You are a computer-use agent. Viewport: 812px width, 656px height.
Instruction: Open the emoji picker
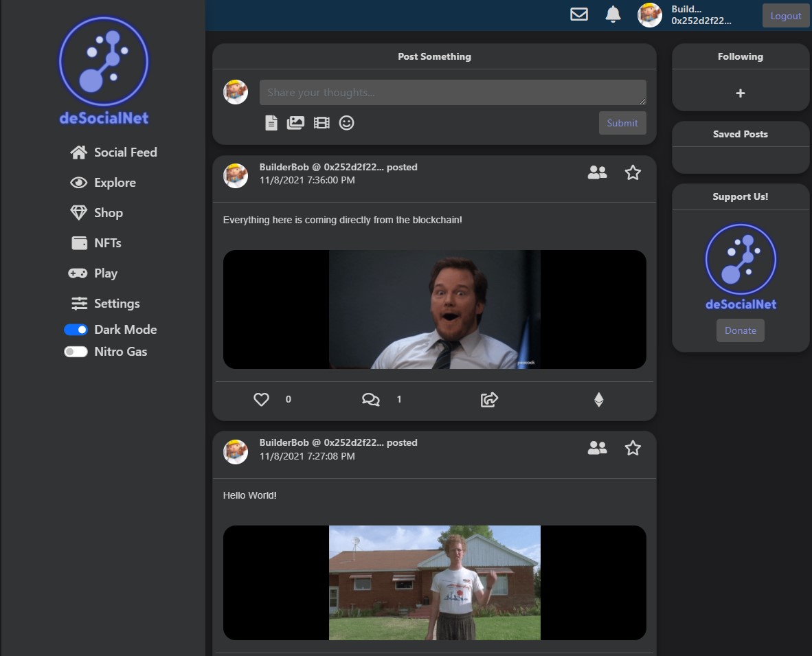[346, 123]
